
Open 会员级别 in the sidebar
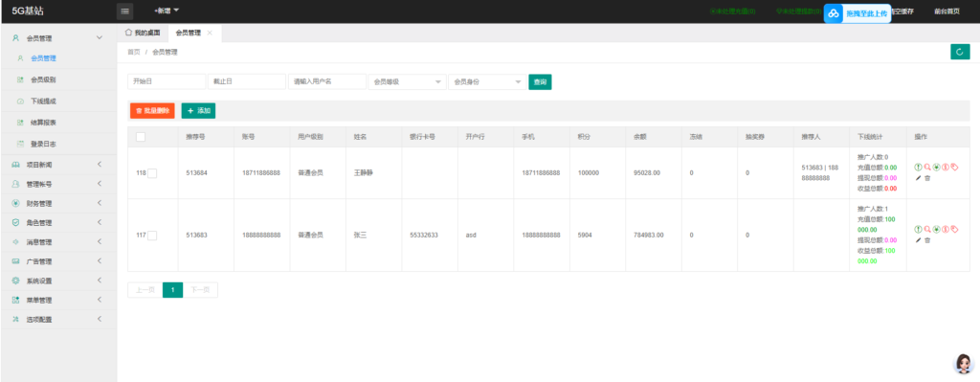pyautogui.click(x=44, y=79)
